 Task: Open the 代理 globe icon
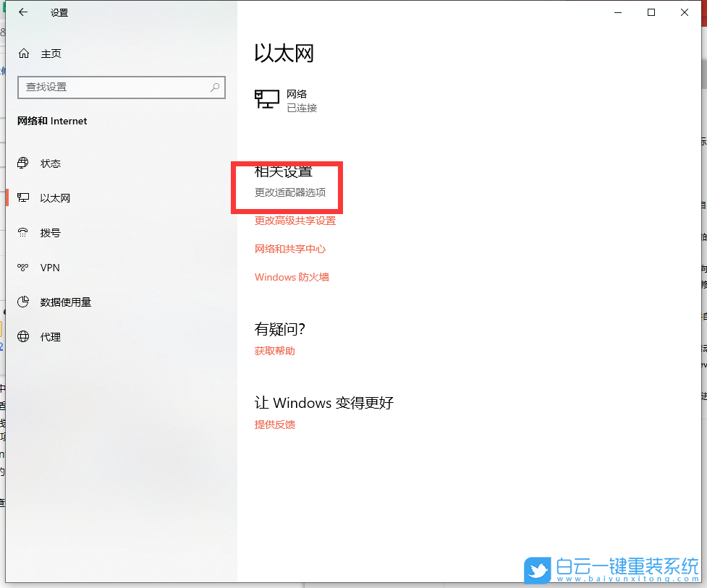point(24,336)
